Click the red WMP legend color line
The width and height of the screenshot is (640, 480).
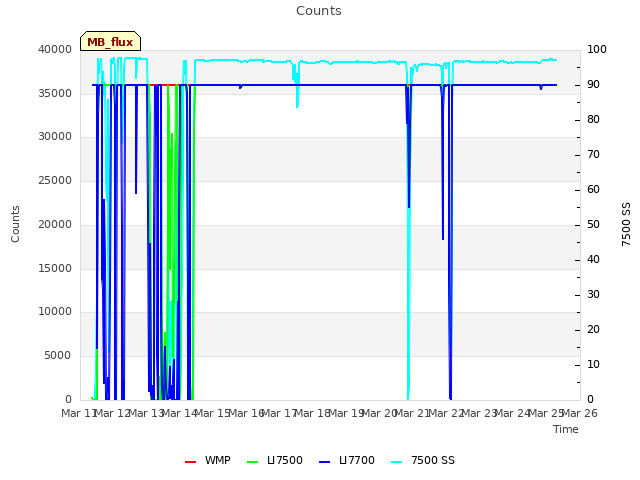[190, 462]
